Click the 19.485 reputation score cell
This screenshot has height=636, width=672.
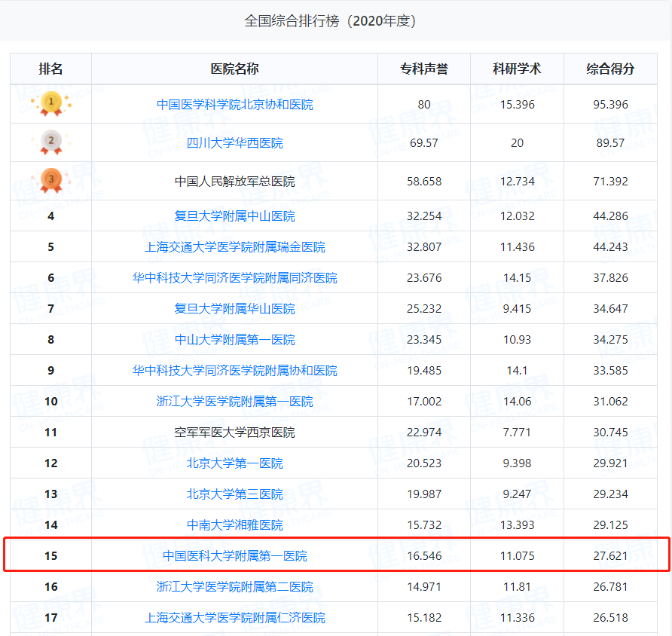pyautogui.click(x=424, y=370)
